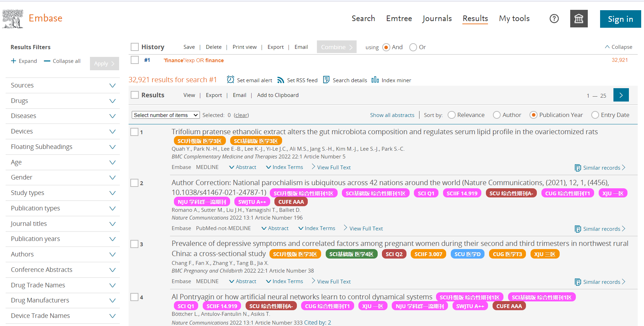The height and width of the screenshot is (326, 644).
Task: Open Search details document icon
Action: click(326, 80)
